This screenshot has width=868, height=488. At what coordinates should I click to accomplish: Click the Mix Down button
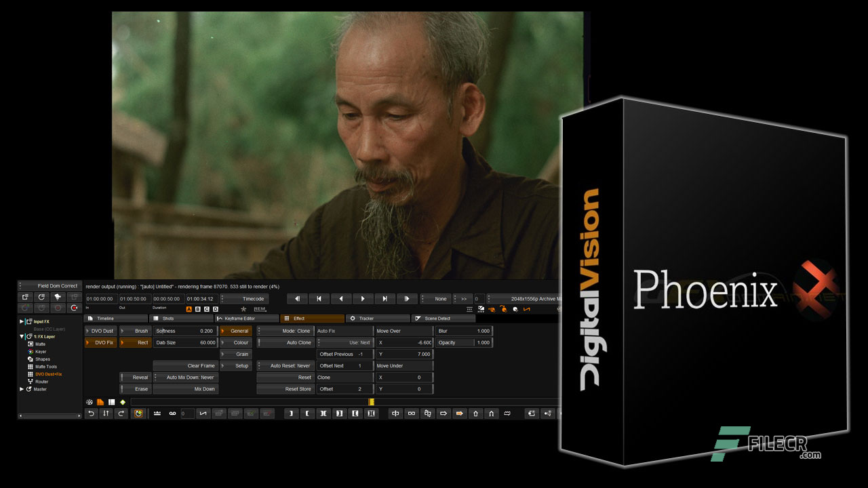(x=185, y=389)
